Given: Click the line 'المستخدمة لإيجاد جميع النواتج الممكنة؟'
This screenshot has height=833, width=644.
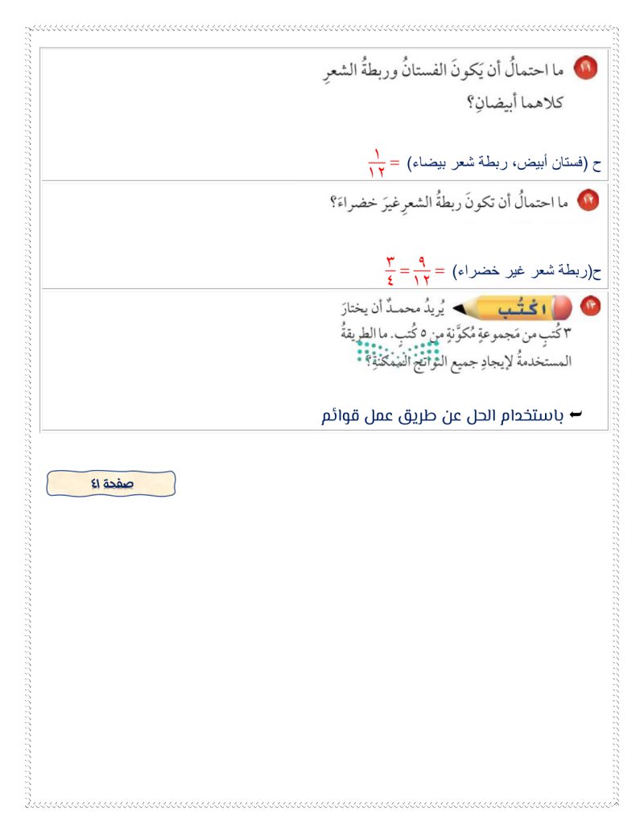Looking at the screenshot, I should click(x=467, y=361).
